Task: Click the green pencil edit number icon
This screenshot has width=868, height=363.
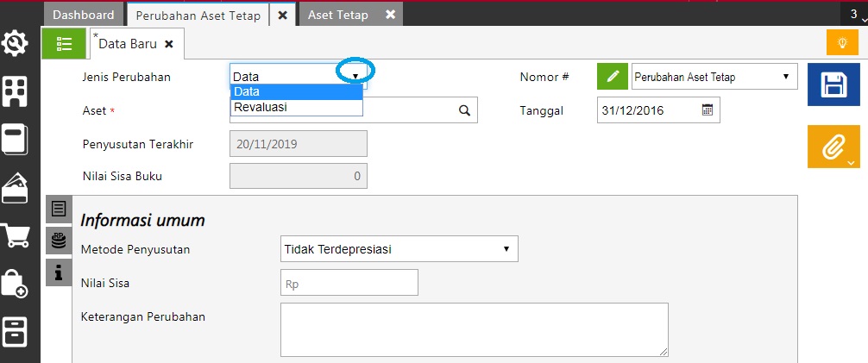Action: point(612,77)
